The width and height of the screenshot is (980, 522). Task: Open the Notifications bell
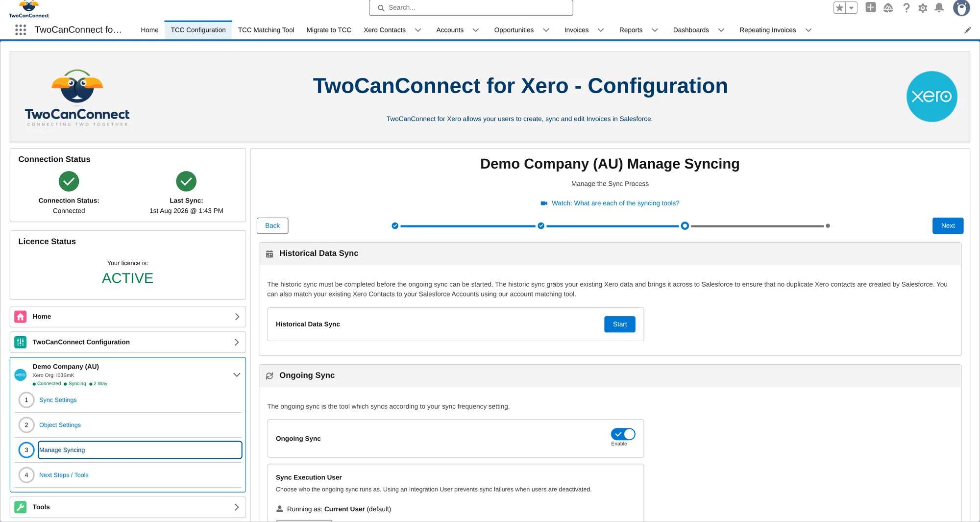pos(939,8)
